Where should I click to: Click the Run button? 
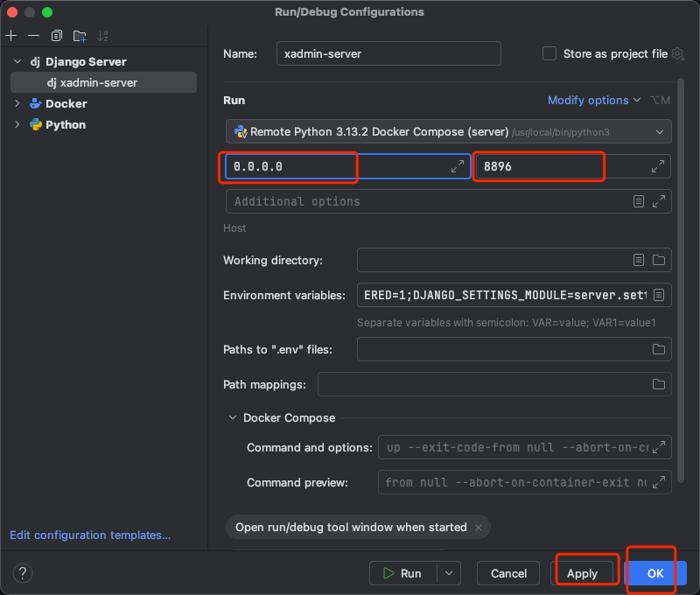[x=403, y=573]
